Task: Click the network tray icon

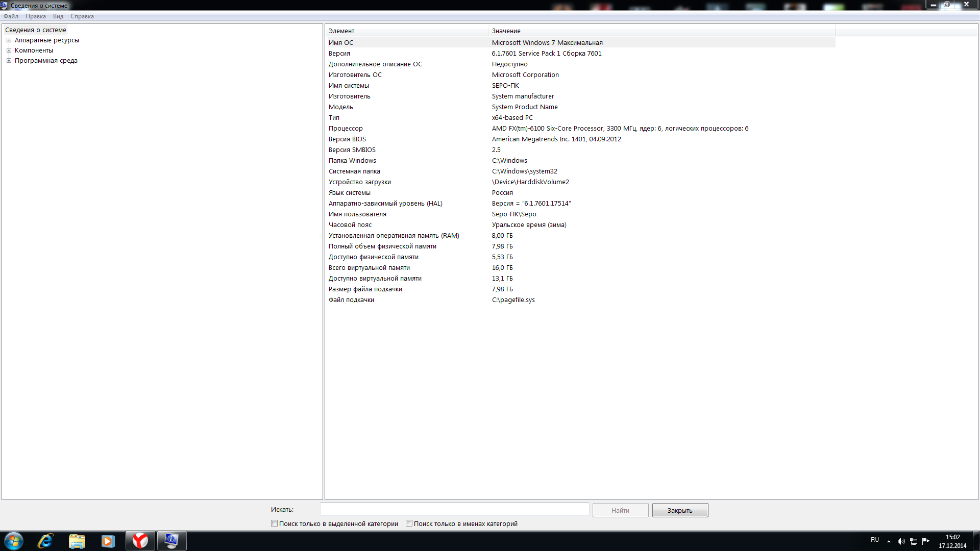Action: tap(914, 541)
